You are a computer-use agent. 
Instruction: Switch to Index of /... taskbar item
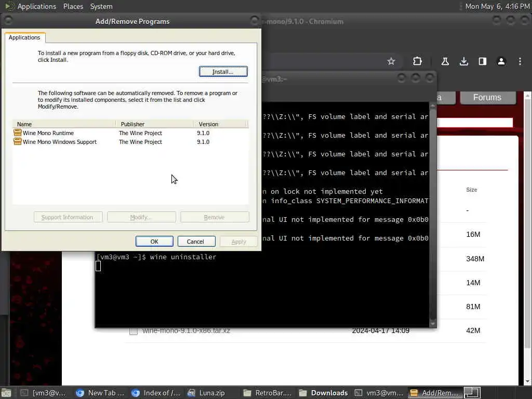pyautogui.click(x=156, y=393)
